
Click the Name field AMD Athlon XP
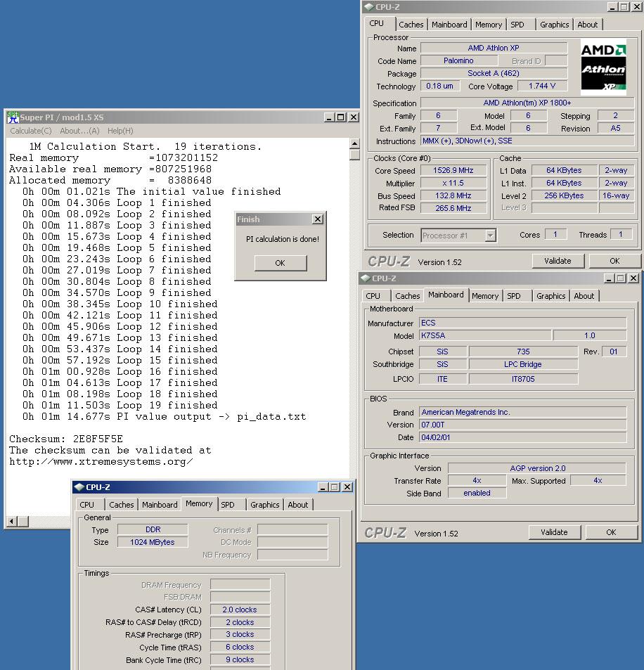click(x=494, y=48)
